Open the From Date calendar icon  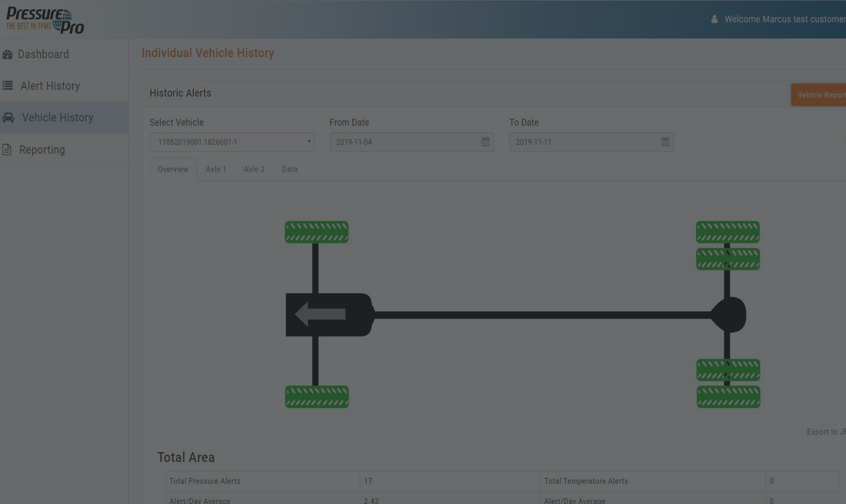click(485, 142)
